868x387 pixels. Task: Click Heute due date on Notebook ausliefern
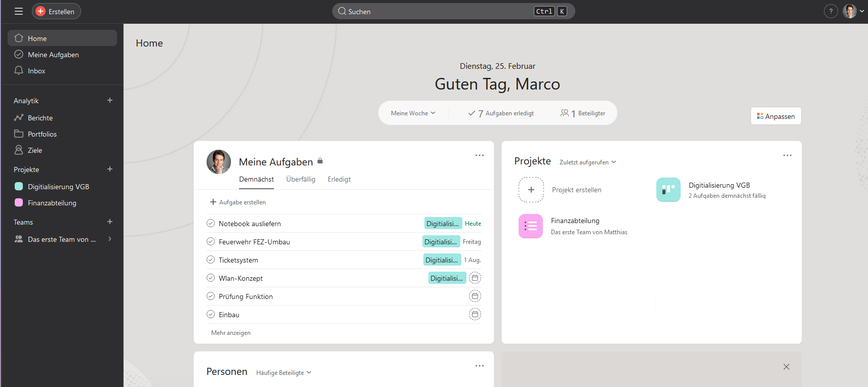point(473,223)
